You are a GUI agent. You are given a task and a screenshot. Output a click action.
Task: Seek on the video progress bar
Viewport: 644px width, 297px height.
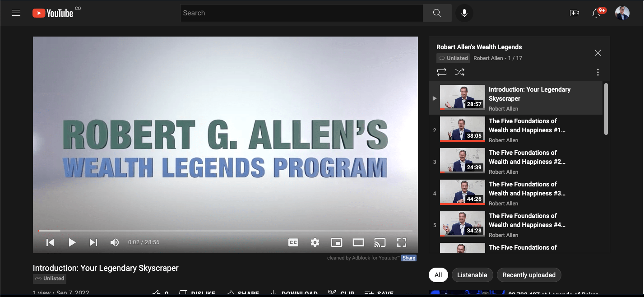pos(225,231)
